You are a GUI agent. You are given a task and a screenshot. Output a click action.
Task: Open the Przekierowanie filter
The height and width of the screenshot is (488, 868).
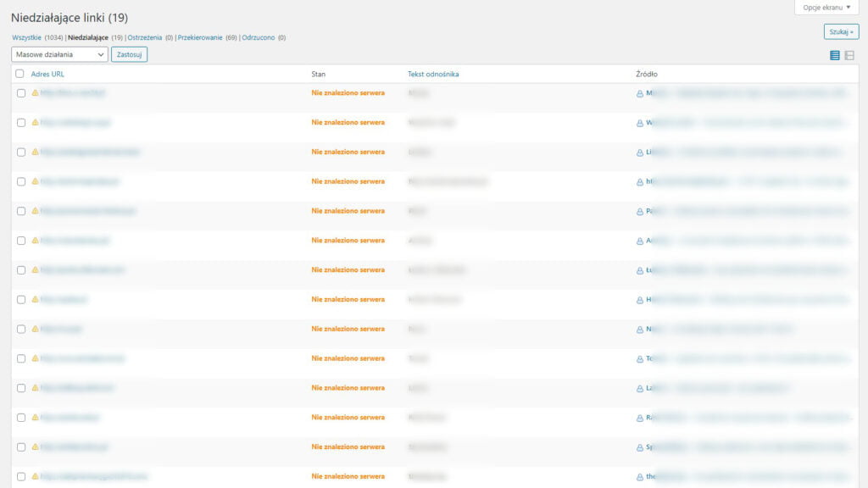click(x=200, y=37)
